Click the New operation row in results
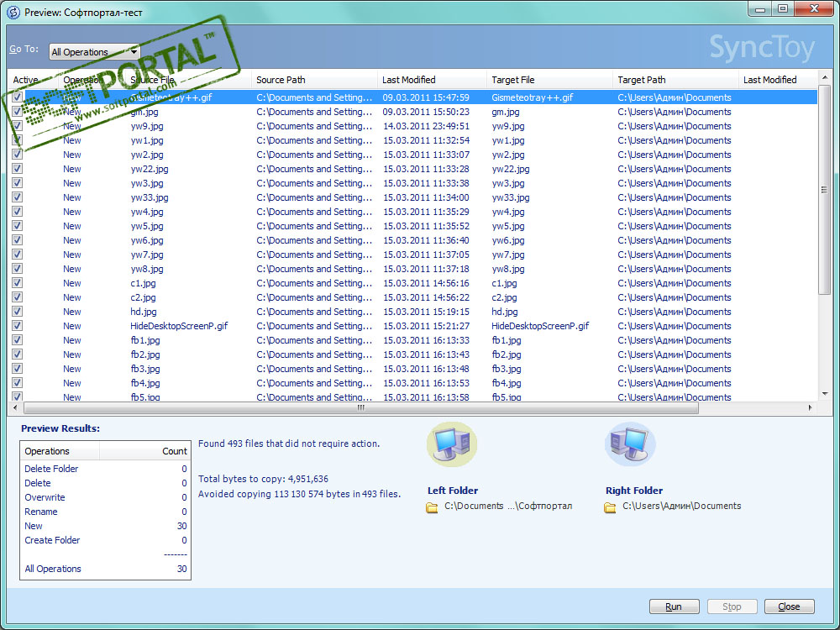The image size is (840, 630). click(x=106, y=526)
